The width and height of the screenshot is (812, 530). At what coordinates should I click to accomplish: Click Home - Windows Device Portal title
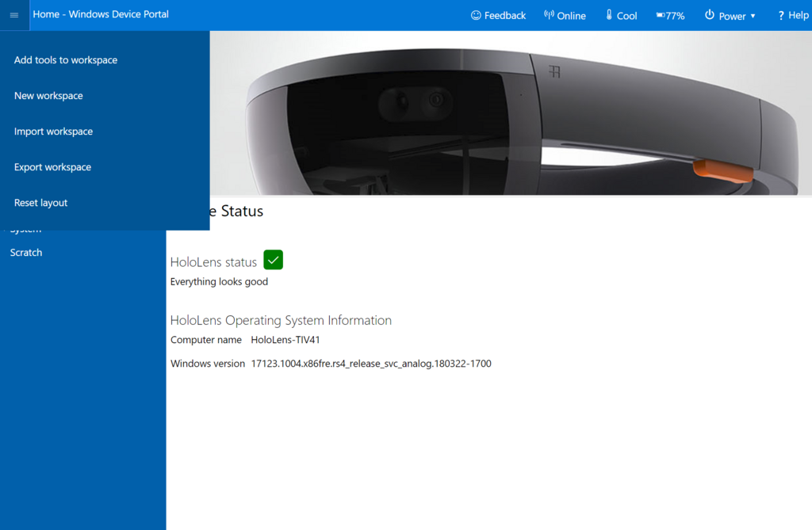tap(101, 14)
